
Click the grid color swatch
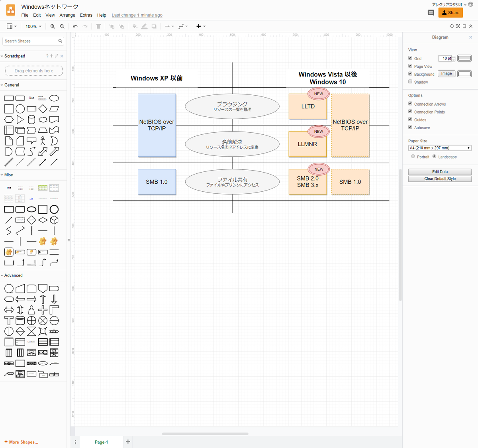[464, 58]
